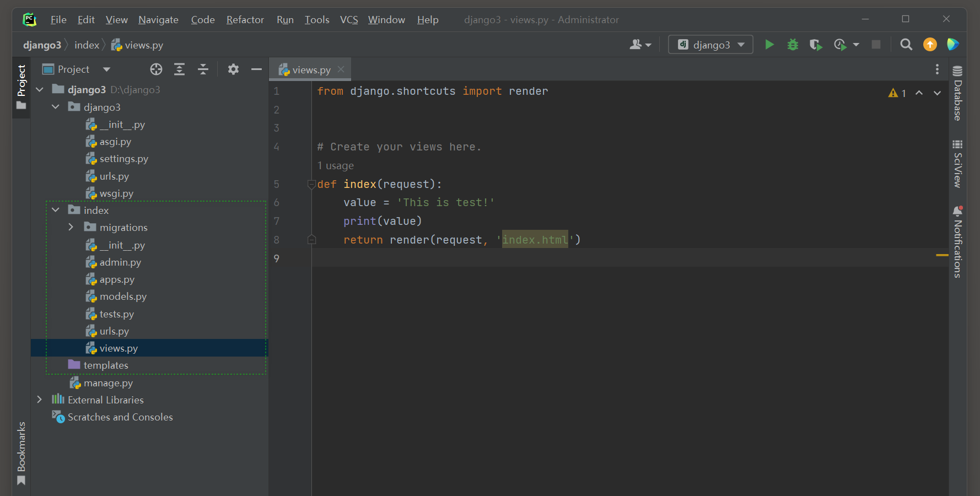Click views.py breadcrumb in navigation bar

137,45
